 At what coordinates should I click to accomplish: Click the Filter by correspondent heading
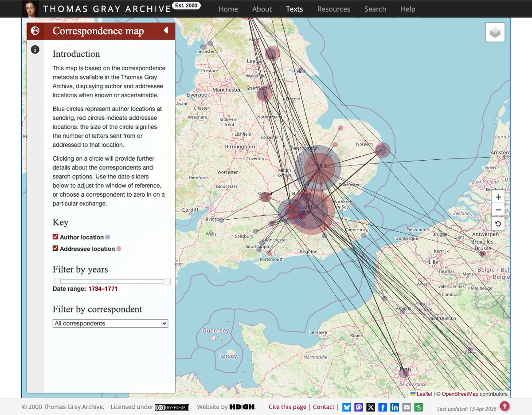[98, 309]
